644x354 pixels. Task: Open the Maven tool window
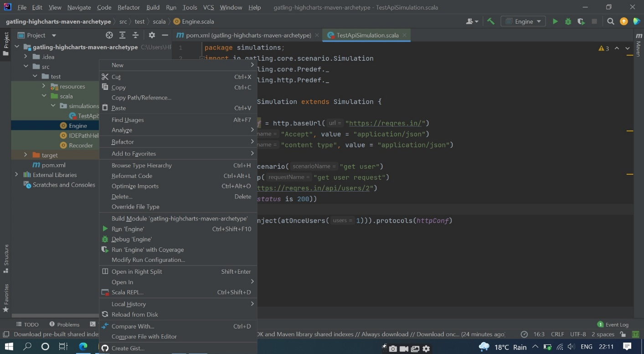[x=638, y=45]
